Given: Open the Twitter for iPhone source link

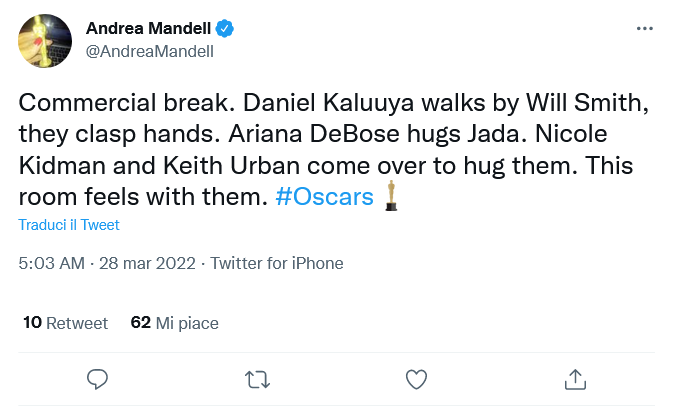Looking at the screenshot, I should click(x=277, y=264).
